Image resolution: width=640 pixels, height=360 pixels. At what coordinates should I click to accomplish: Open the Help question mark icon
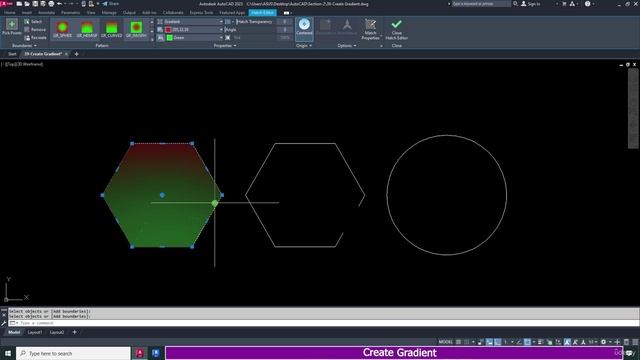(x=587, y=4)
